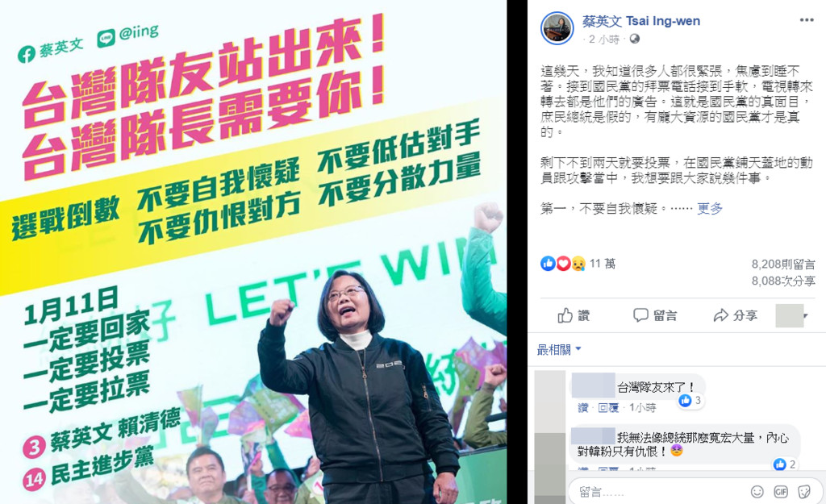Click the red heart reaction icon

[563, 264]
